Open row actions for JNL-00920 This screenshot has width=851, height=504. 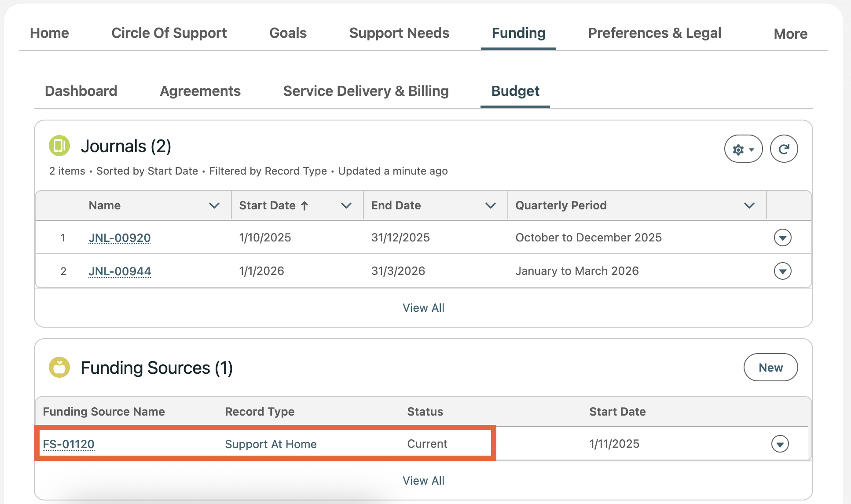pos(782,237)
